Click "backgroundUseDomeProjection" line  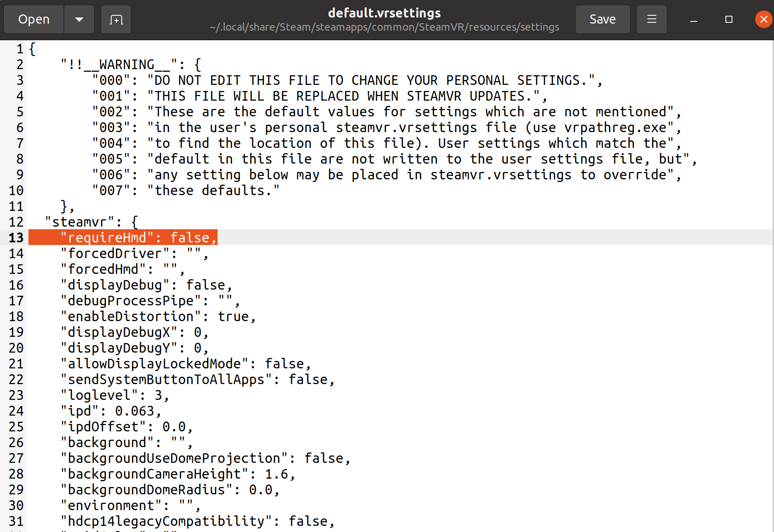[x=205, y=458]
